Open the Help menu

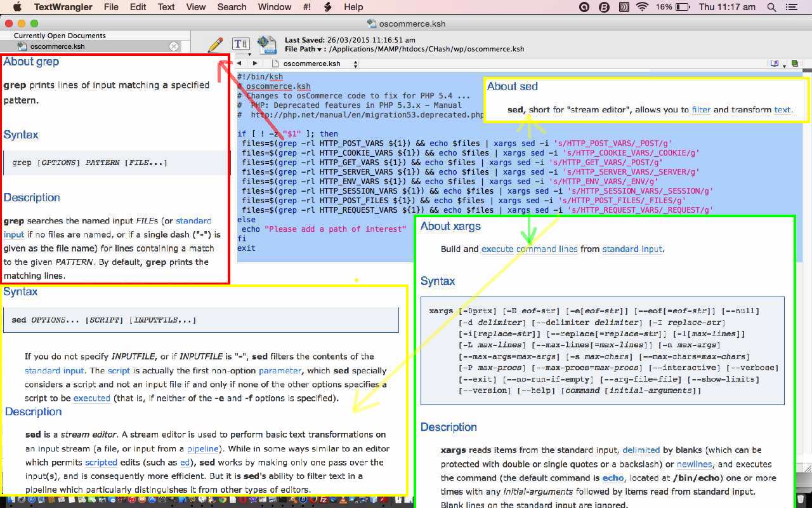pyautogui.click(x=353, y=7)
